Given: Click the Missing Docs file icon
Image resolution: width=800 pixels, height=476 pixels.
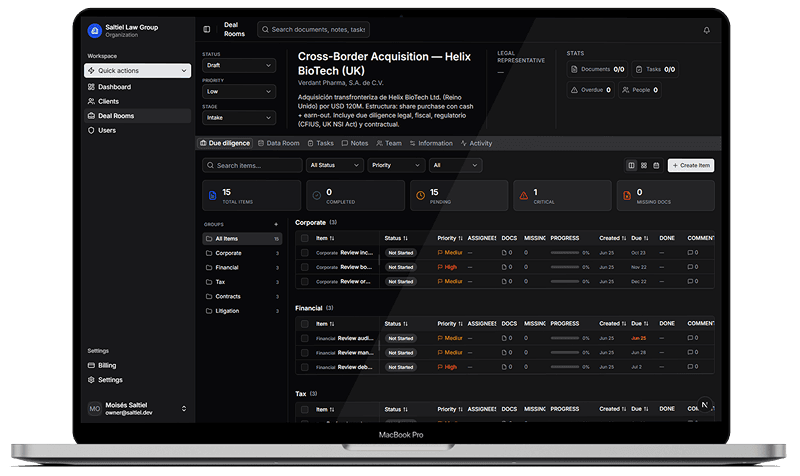Looking at the screenshot, I should coord(627,195).
